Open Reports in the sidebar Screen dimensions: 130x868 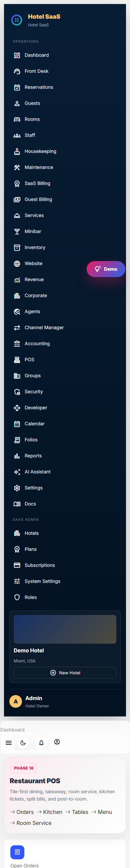[x=65, y=456]
